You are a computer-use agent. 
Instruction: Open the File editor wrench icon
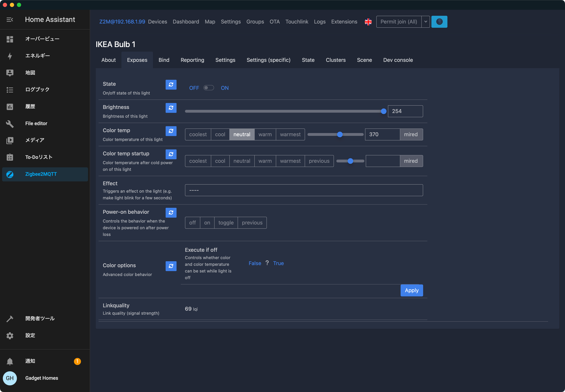(10, 124)
